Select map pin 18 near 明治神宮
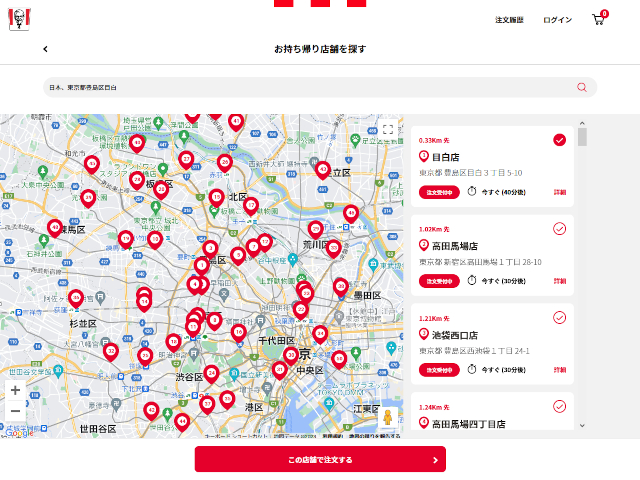This screenshot has height=480, width=640. pos(173,342)
